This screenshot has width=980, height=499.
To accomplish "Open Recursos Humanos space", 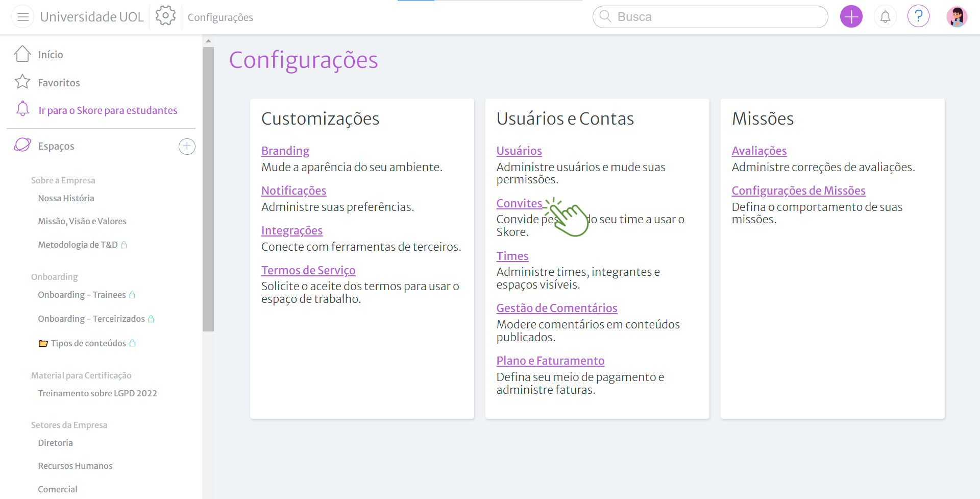I will (75, 466).
